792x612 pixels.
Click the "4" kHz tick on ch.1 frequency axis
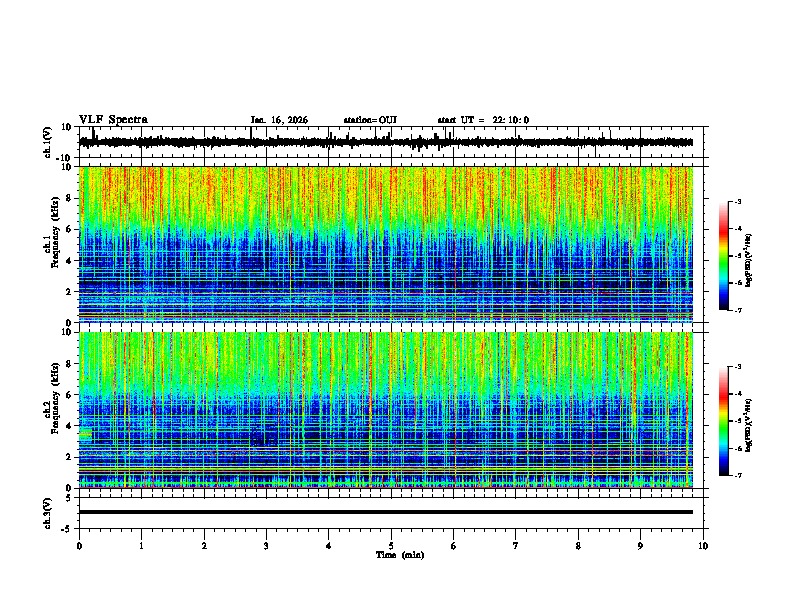69,261
